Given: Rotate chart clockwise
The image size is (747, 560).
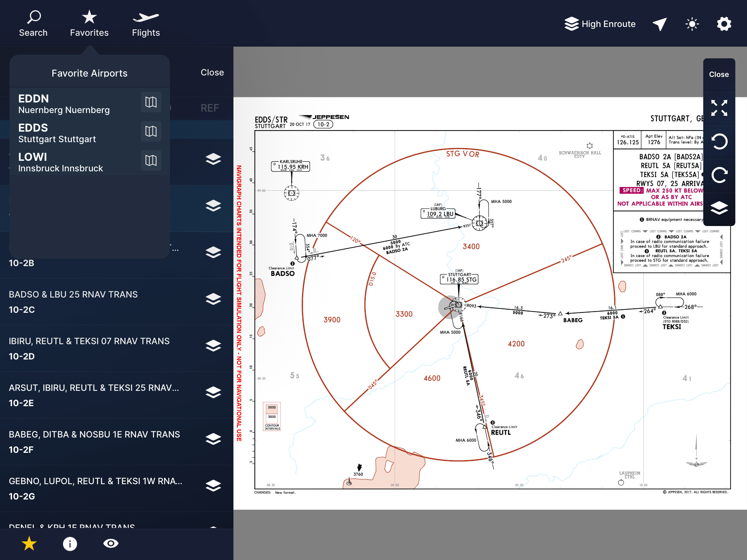Looking at the screenshot, I should tap(719, 175).
